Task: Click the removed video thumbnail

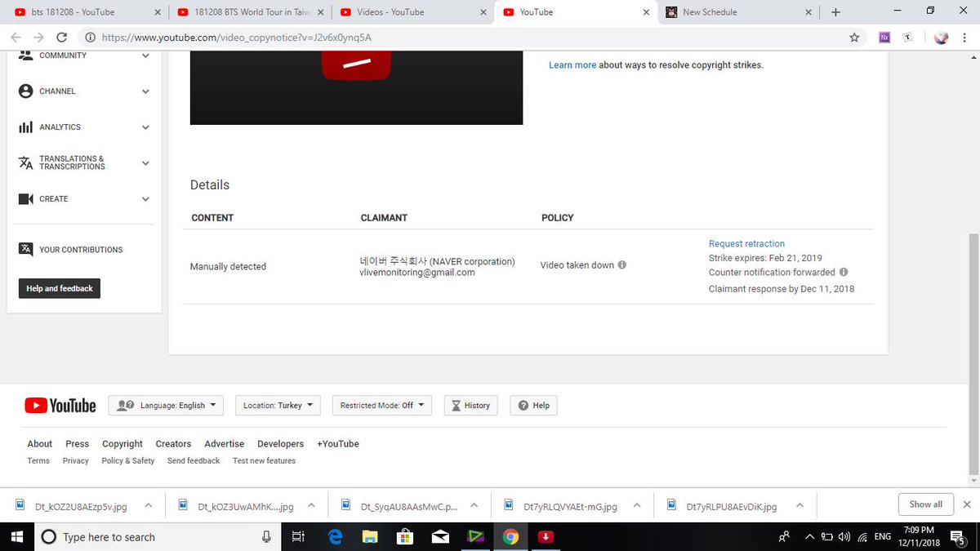Action: [356, 87]
